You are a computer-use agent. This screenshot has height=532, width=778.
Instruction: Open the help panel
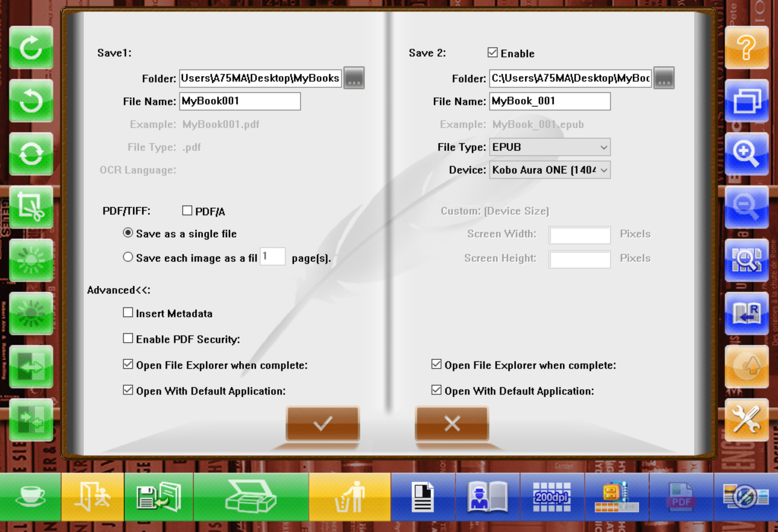point(747,48)
